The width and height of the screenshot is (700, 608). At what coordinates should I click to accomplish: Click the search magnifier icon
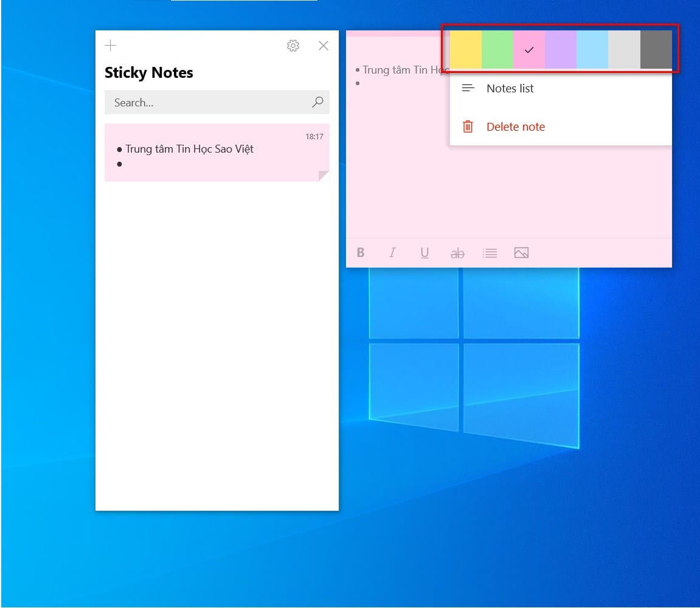[317, 102]
